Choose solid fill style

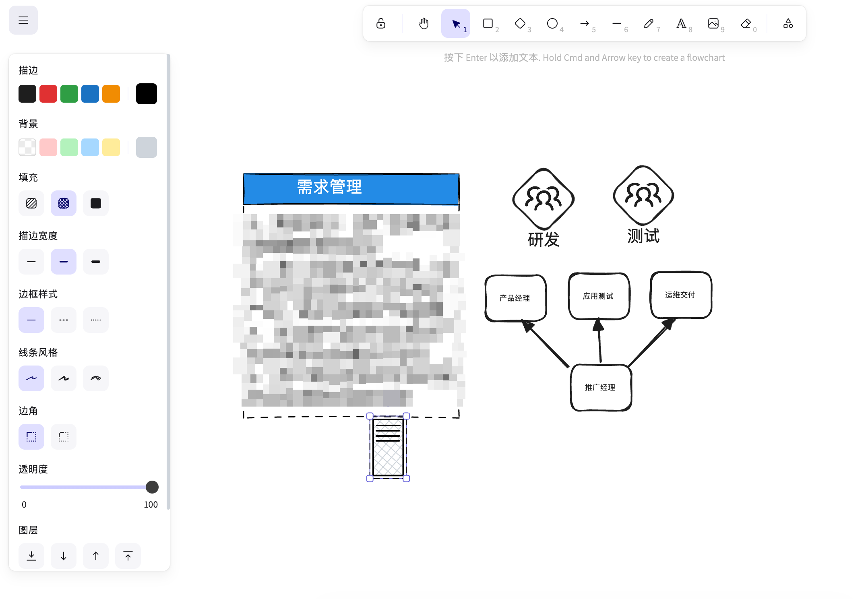tap(96, 203)
